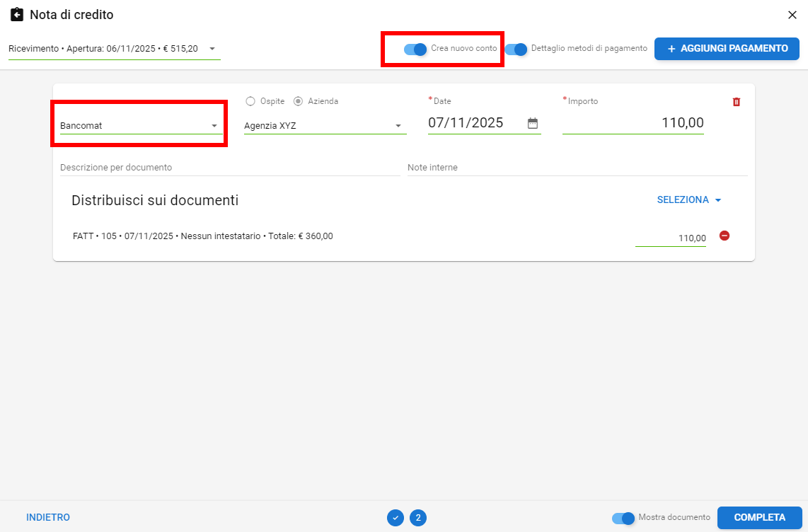Click the back arrow icon beside Nota di credito
Screen dimensions: 808x532
(17, 15)
